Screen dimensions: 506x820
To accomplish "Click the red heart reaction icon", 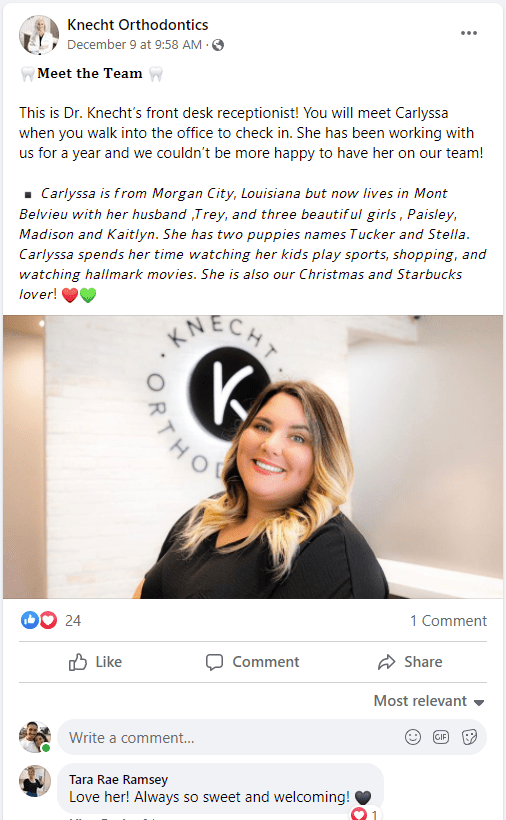I will 48,620.
